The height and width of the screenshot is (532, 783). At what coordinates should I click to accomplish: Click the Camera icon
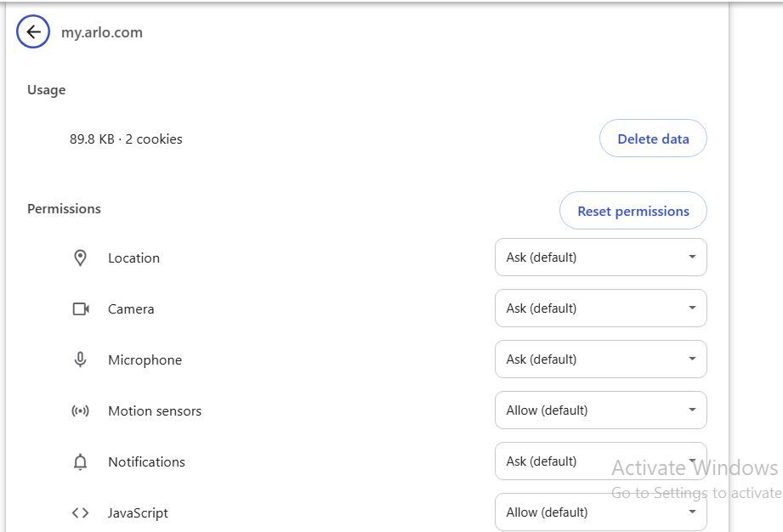pos(81,309)
